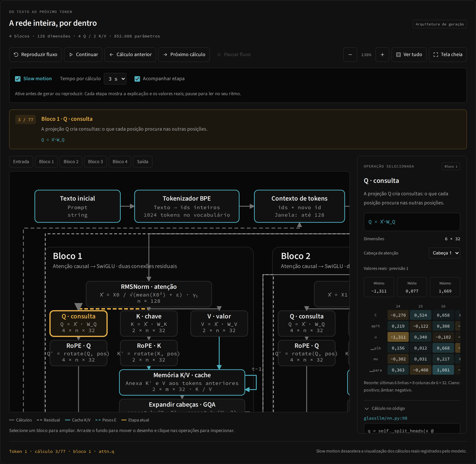Image resolution: width=476 pixels, height=464 pixels.
Task: Open the glassllm/nn.py:98 source link
Action: pos(386,418)
